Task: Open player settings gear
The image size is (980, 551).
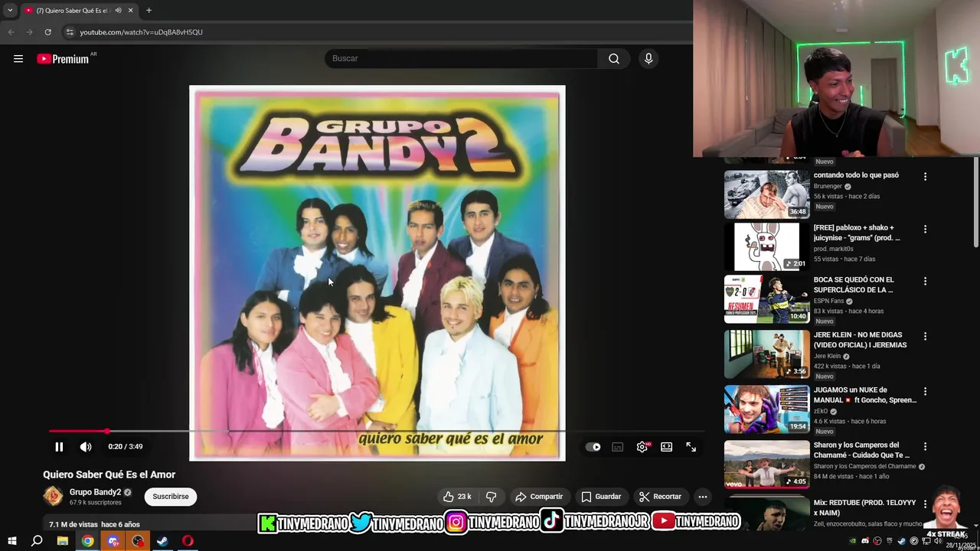Action: [642, 447]
